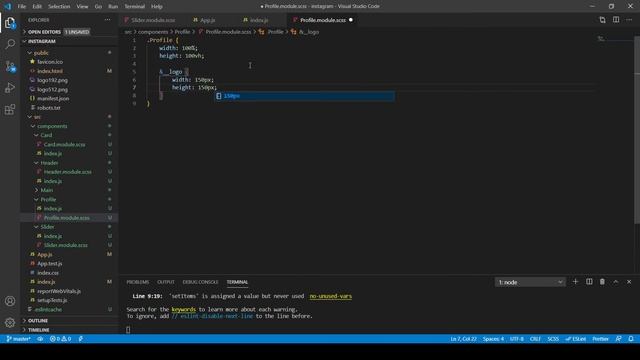The height and width of the screenshot is (360, 640).
Task: Maximize the terminal panel size
Action: (x=616, y=282)
